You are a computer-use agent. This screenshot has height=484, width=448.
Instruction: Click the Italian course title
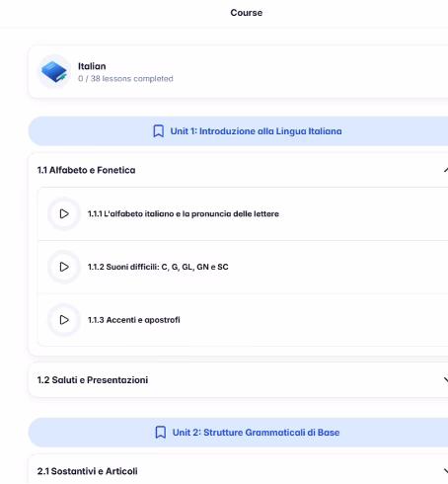click(x=92, y=66)
